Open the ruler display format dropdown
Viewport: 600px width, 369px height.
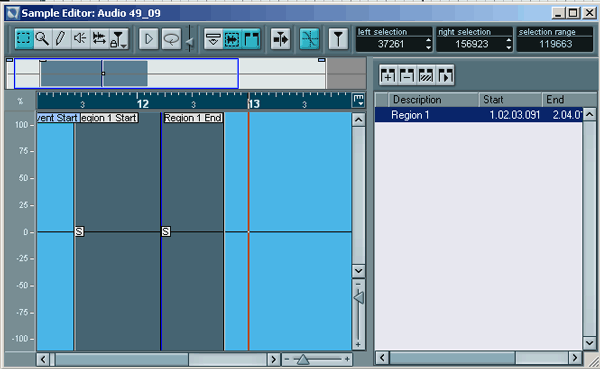(x=359, y=100)
